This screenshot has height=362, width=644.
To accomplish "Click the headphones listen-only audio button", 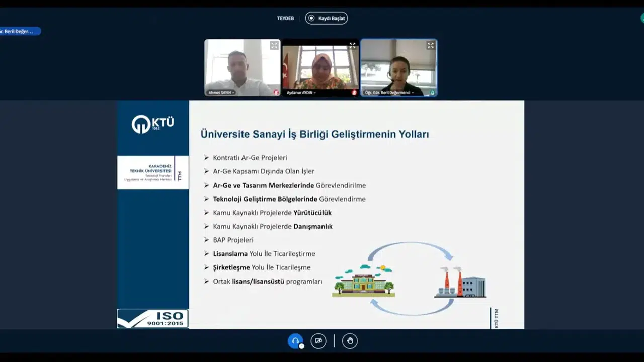I will click(295, 341).
